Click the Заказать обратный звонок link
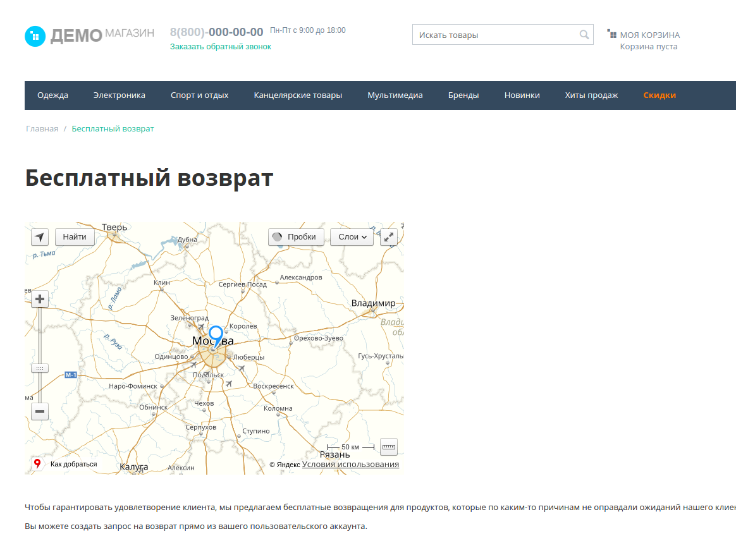Screen dimensions: 736x560 point(221,46)
